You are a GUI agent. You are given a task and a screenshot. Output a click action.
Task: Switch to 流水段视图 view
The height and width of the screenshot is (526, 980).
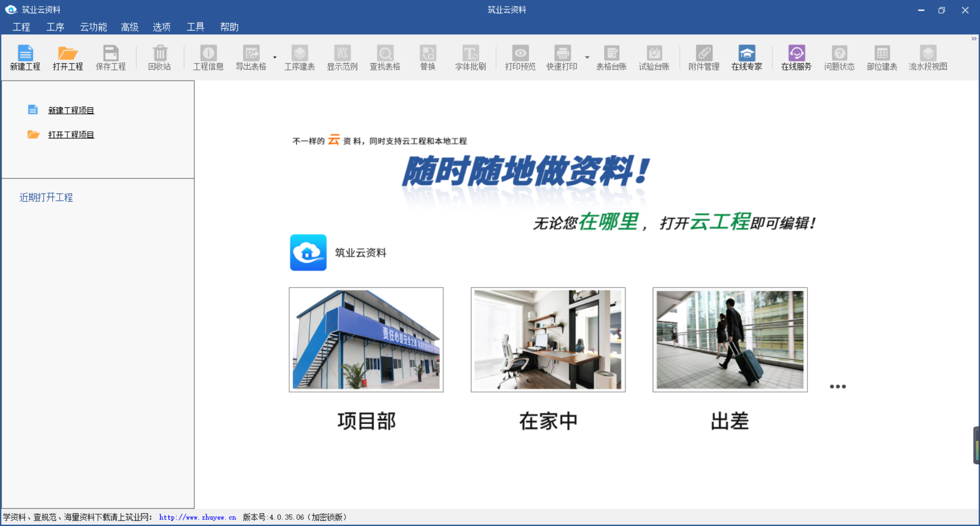pos(928,57)
